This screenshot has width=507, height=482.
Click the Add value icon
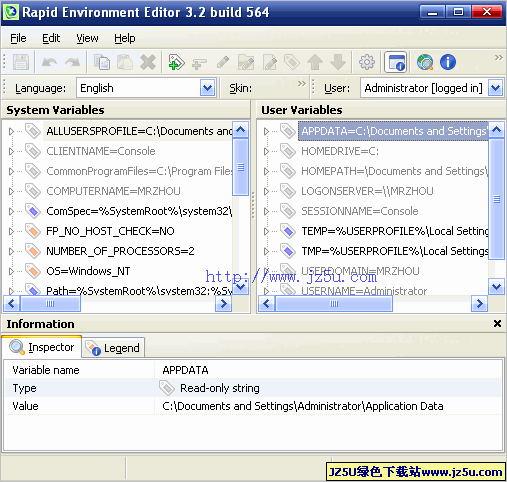[x=199, y=63]
